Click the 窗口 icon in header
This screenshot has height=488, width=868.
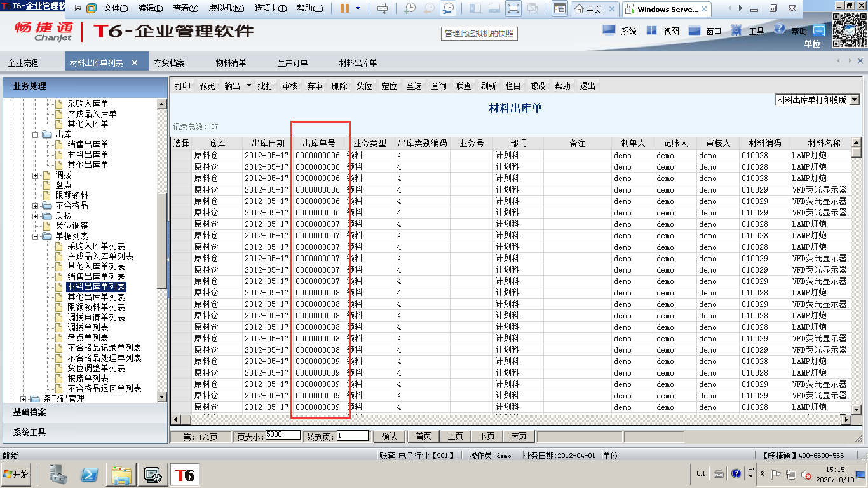pos(694,30)
